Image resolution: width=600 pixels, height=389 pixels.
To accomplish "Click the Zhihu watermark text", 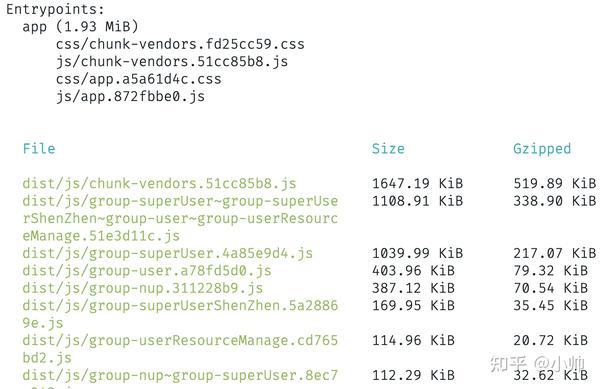I will coord(537,364).
